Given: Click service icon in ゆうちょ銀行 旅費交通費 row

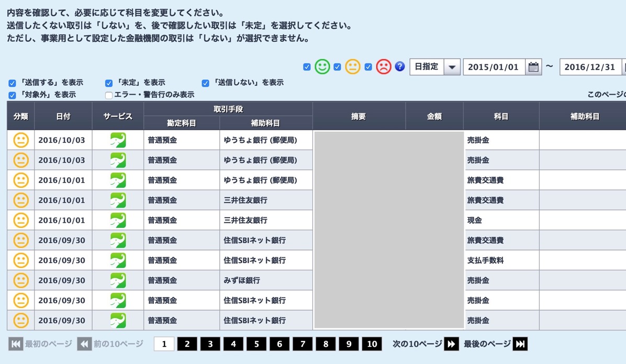Looking at the screenshot, I should 118,180.
